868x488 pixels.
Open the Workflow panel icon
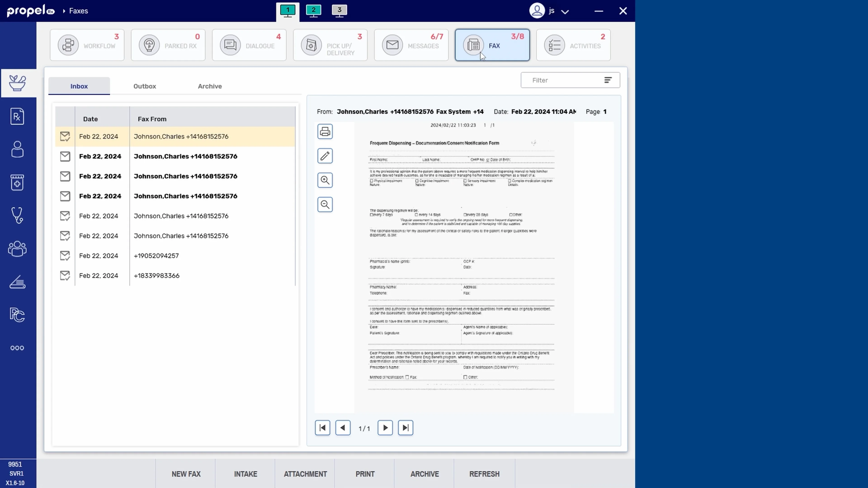(x=68, y=45)
